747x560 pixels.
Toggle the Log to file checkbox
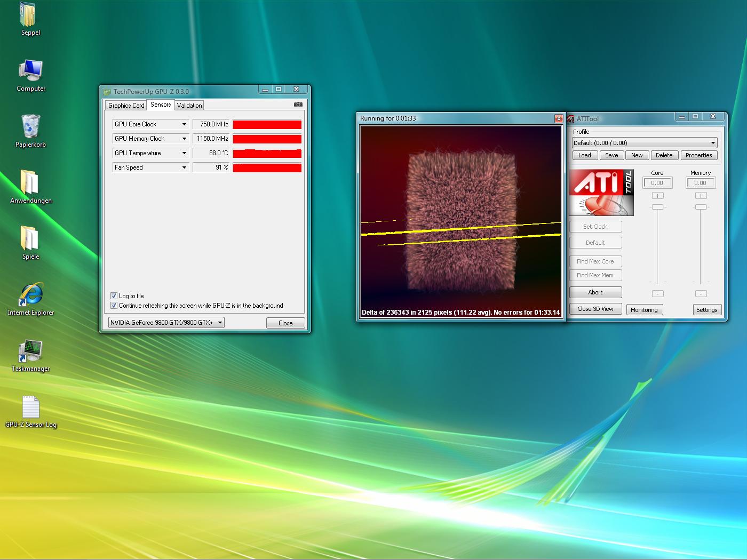click(114, 295)
